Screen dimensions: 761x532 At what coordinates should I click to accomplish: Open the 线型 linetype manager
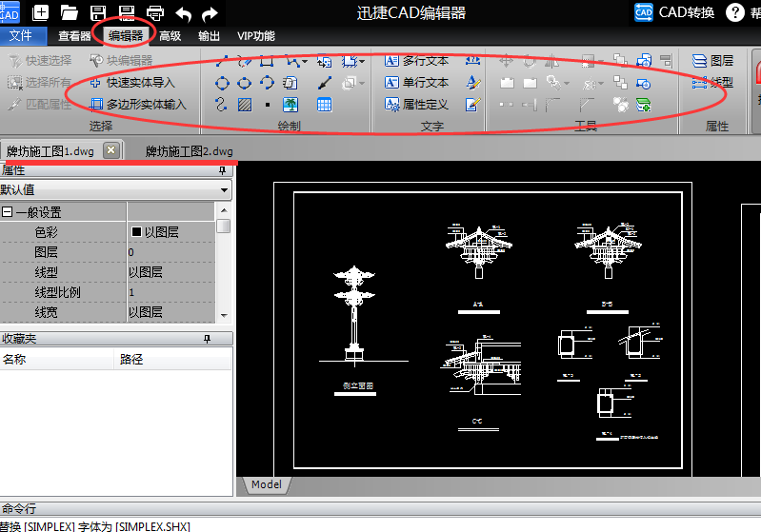[712, 83]
